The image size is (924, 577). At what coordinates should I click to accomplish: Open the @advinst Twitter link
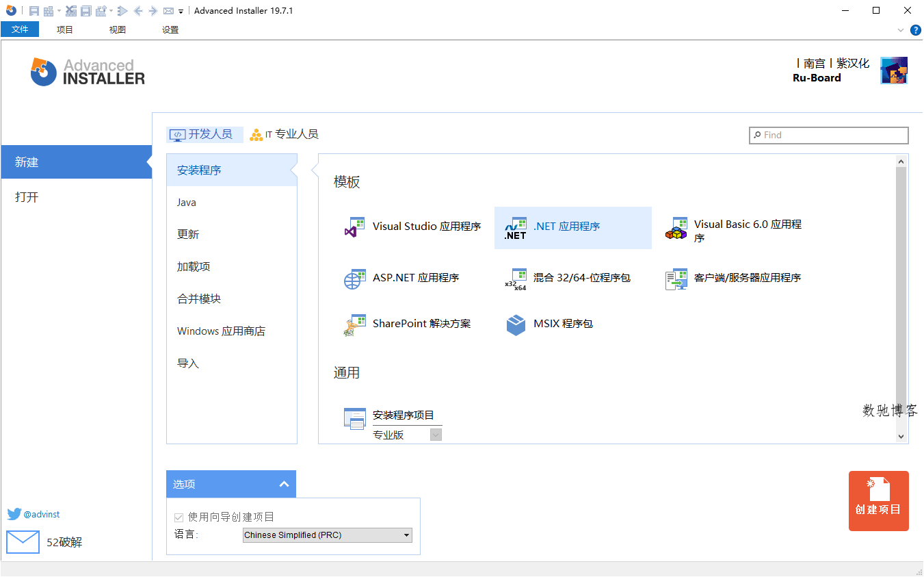pyautogui.click(x=42, y=515)
